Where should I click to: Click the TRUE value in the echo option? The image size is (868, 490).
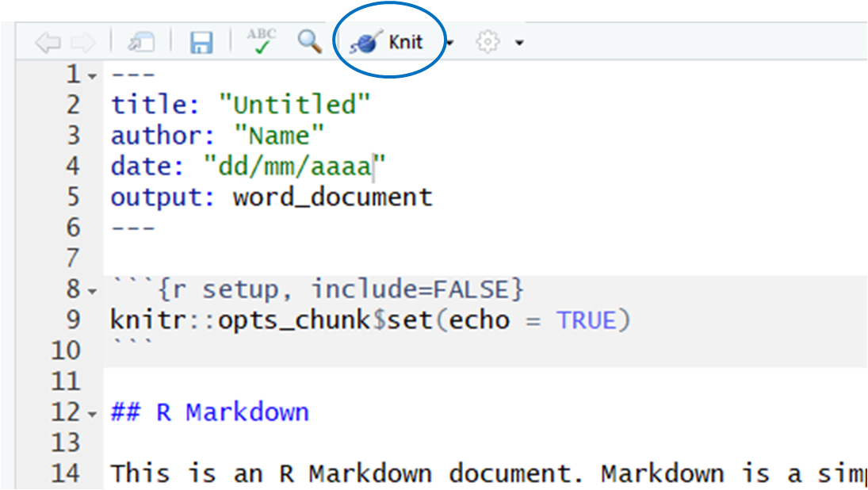(586, 320)
